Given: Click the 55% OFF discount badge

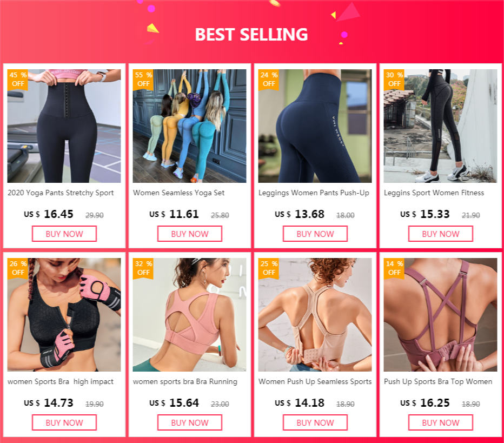Looking at the screenshot, I should 143,80.
